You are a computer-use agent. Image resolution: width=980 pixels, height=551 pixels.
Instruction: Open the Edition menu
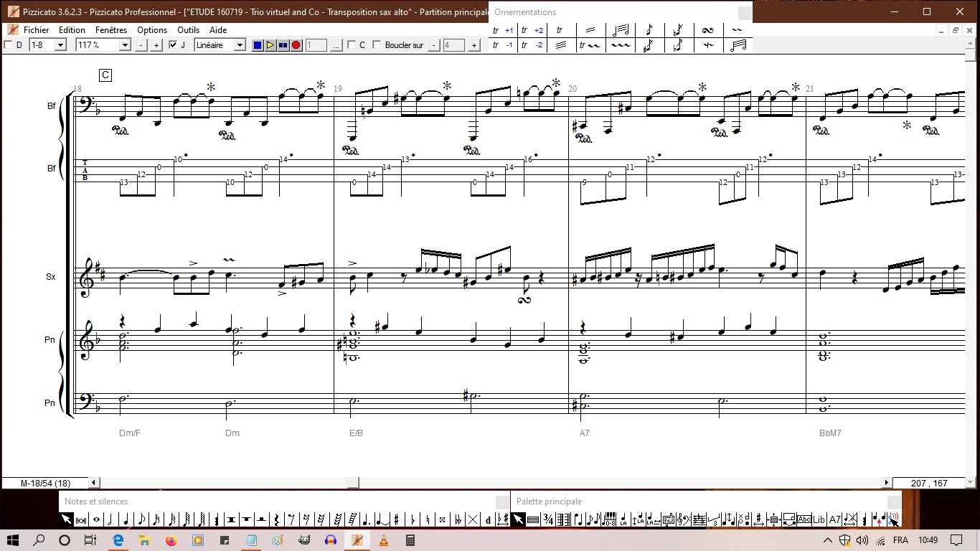(72, 30)
